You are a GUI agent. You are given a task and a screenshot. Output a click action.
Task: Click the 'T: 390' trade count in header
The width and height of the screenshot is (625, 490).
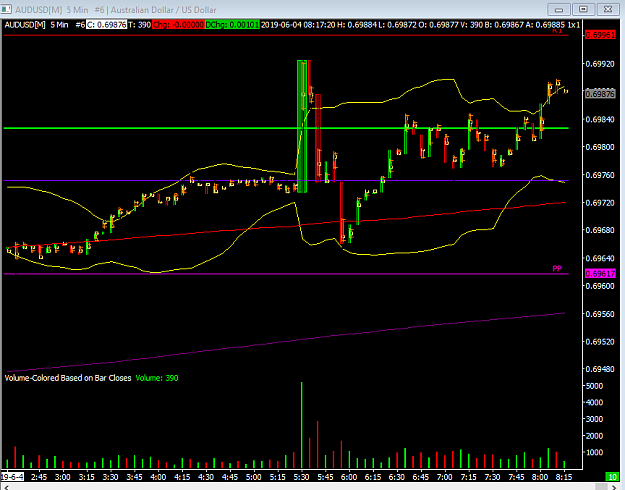point(139,25)
